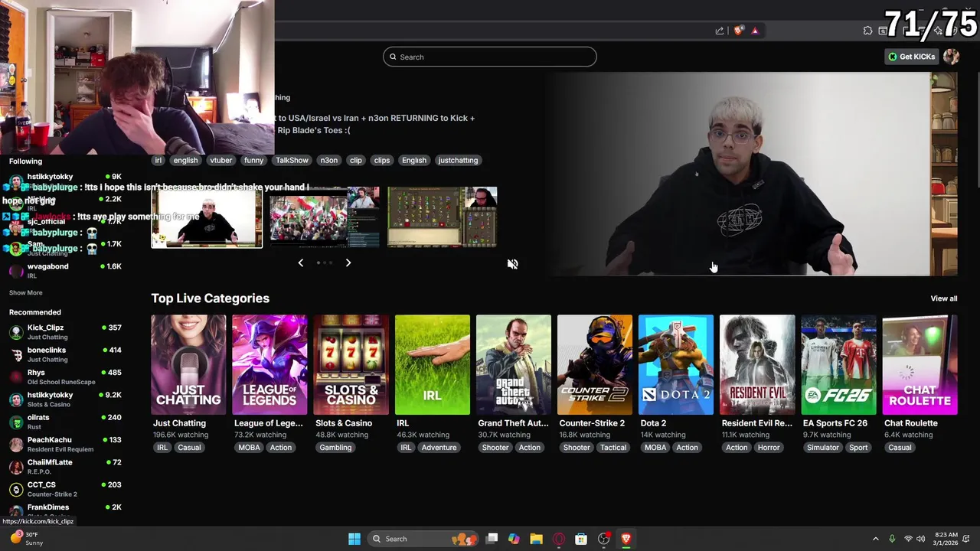Image resolution: width=980 pixels, height=551 pixels.
Task: Open the profile avatar menu
Action: (951, 57)
